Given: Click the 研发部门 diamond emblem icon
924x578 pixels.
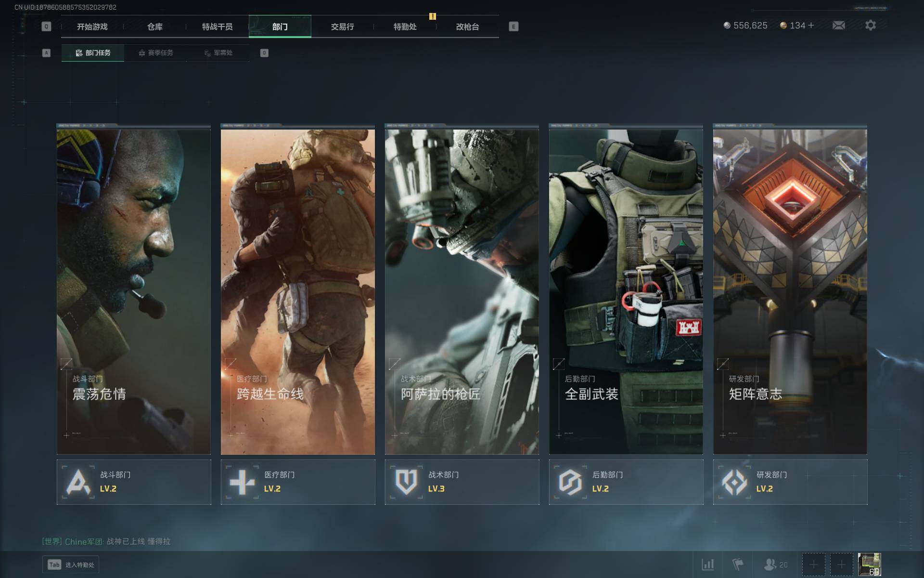Looking at the screenshot, I should pyautogui.click(x=734, y=482).
